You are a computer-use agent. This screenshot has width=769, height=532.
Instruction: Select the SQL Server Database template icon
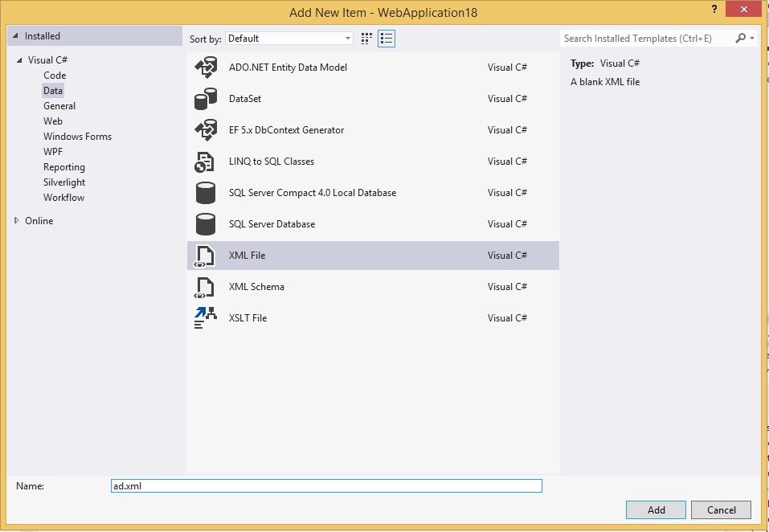point(205,223)
